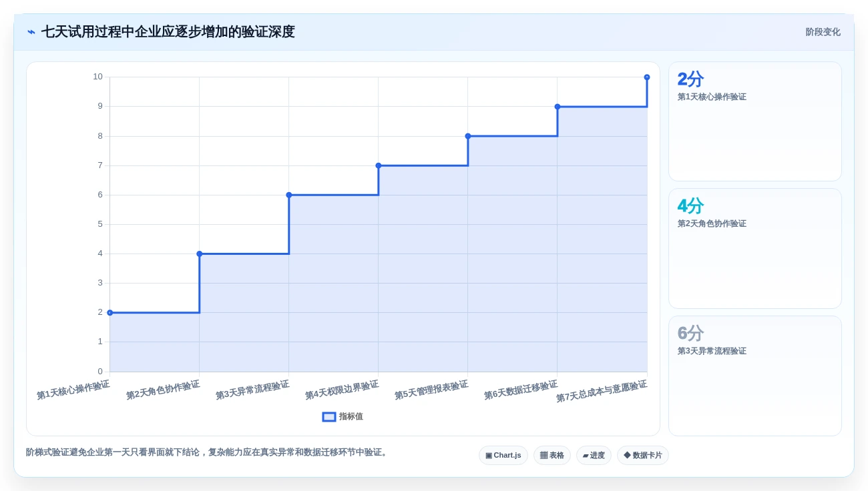Click x-axis label 第1天核心操作验证
The image size is (868, 491).
click(x=73, y=390)
